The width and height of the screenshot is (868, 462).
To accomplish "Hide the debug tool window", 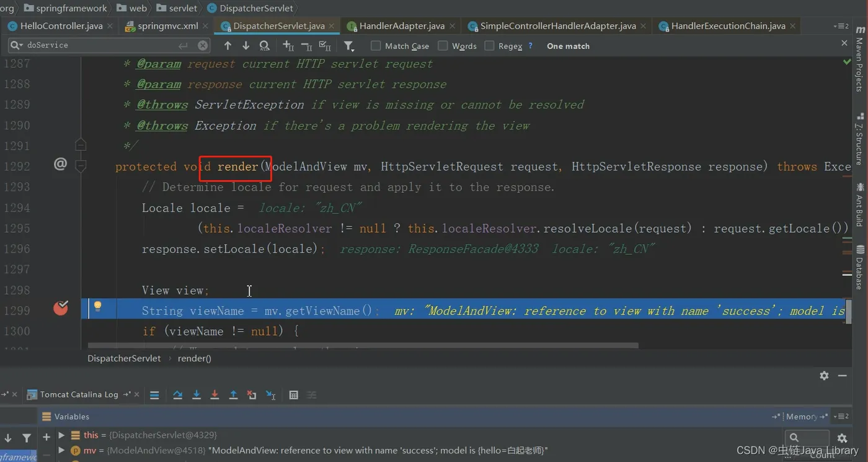I will [x=843, y=376].
